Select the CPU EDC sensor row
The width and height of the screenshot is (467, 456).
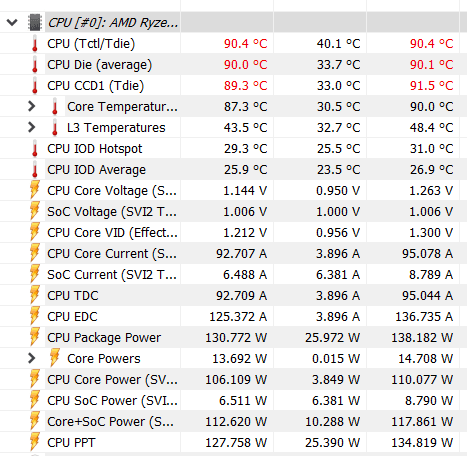click(x=233, y=316)
